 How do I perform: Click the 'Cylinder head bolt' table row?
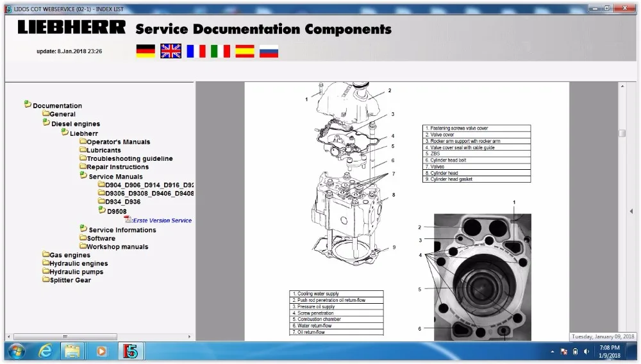click(x=476, y=160)
